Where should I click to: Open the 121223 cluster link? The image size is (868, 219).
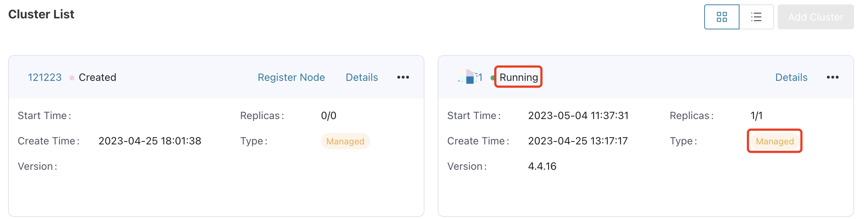[45, 77]
